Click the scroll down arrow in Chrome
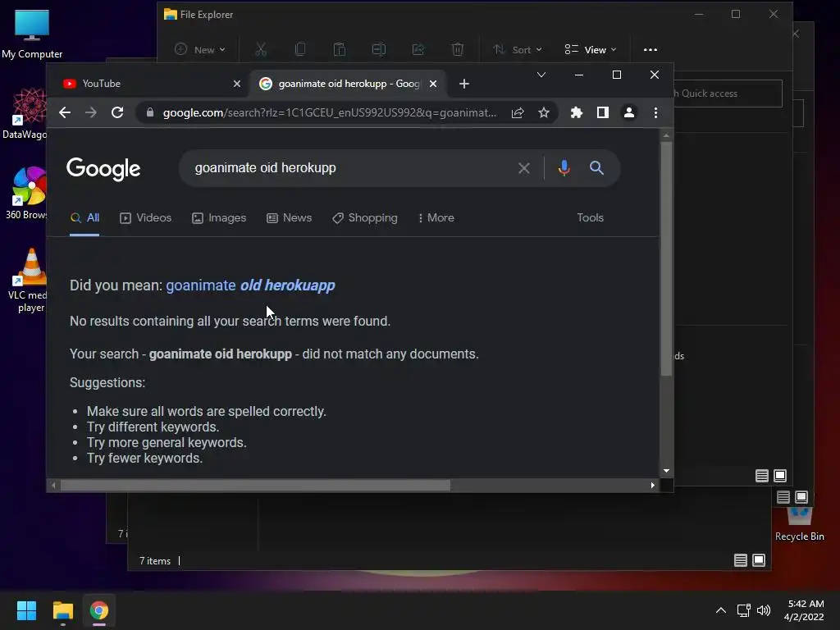Viewport: 840px width, 630px height. pos(666,471)
